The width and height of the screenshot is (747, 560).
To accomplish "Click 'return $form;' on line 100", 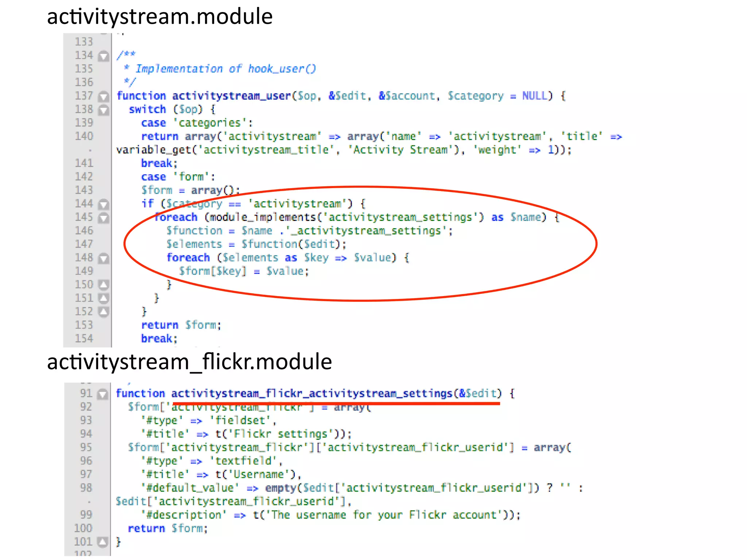I will point(168,528).
